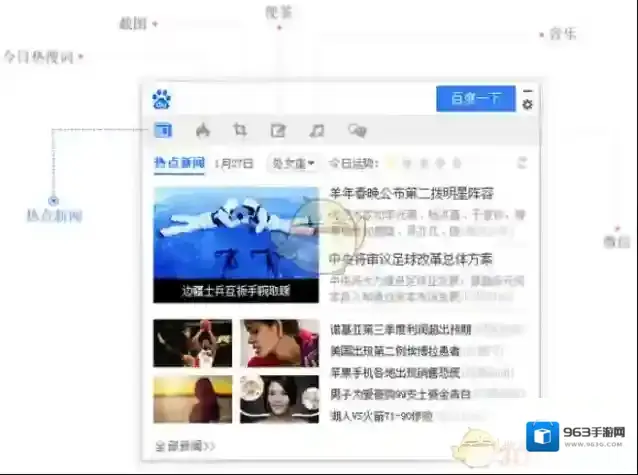Open headline 中央将审议足球改革总体方案
The width and height of the screenshot is (638, 475).
(x=411, y=259)
